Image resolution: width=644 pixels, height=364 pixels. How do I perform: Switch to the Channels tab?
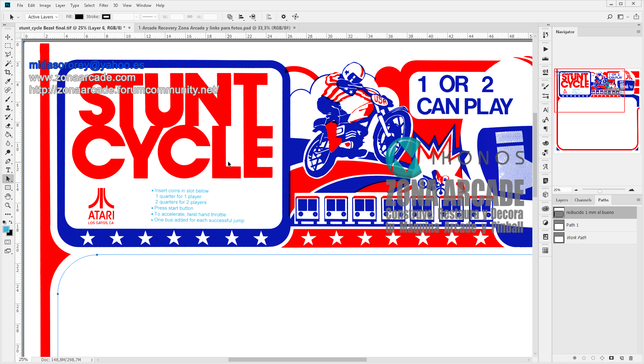[583, 200]
